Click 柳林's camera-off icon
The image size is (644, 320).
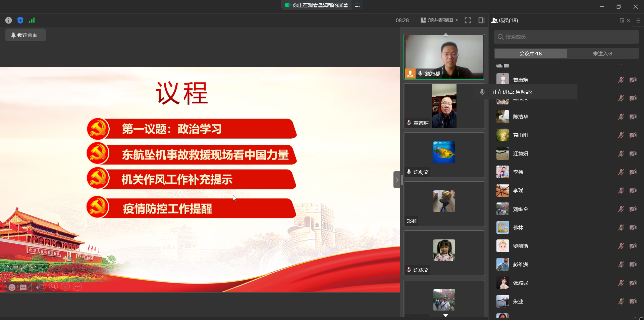pyautogui.click(x=633, y=228)
